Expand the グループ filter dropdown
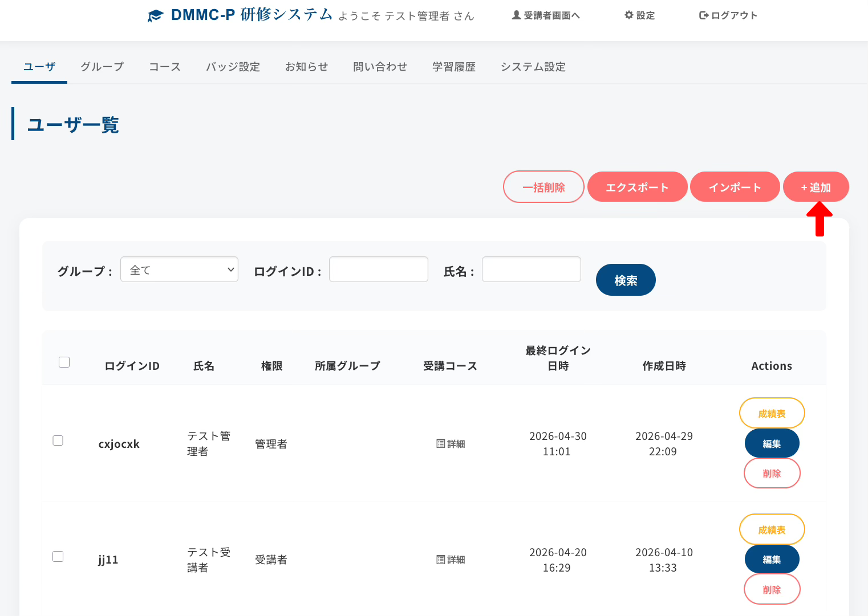The width and height of the screenshot is (868, 616). tap(179, 270)
